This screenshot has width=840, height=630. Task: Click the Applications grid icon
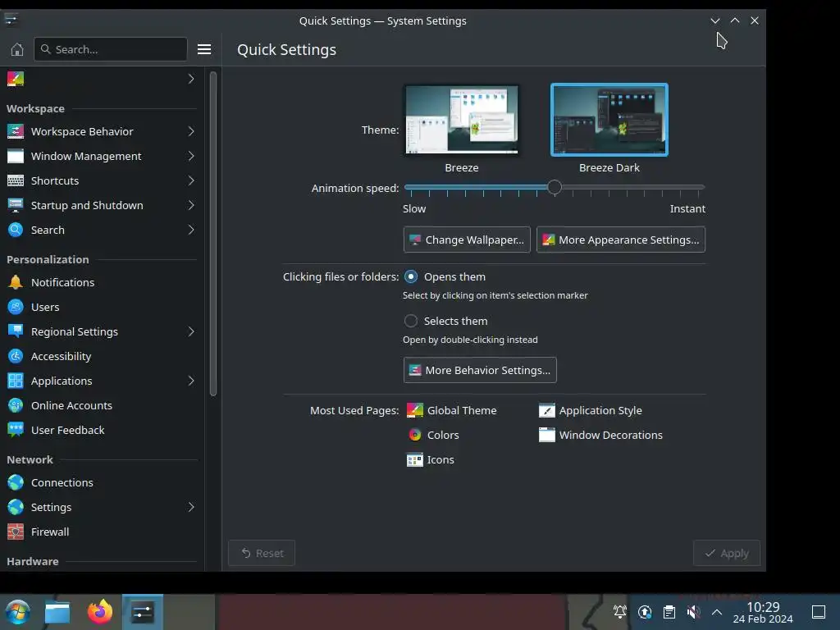click(x=16, y=381)
